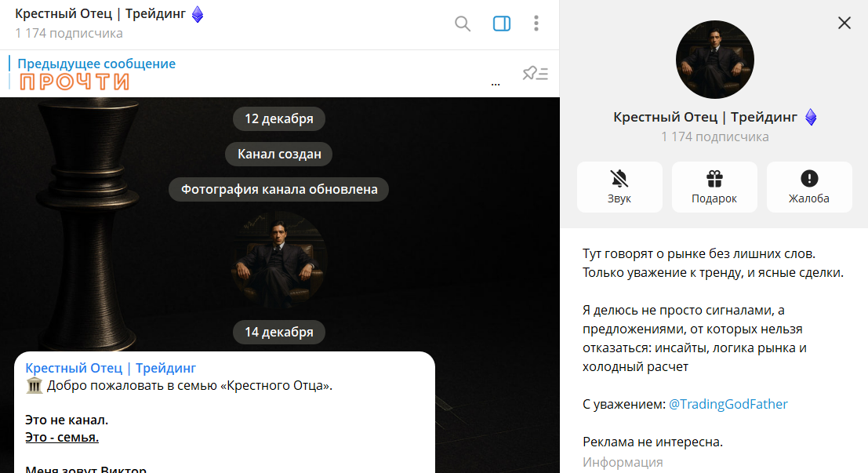868x473 pixels.
Task: Open the in-chat search
Action: 462,24
